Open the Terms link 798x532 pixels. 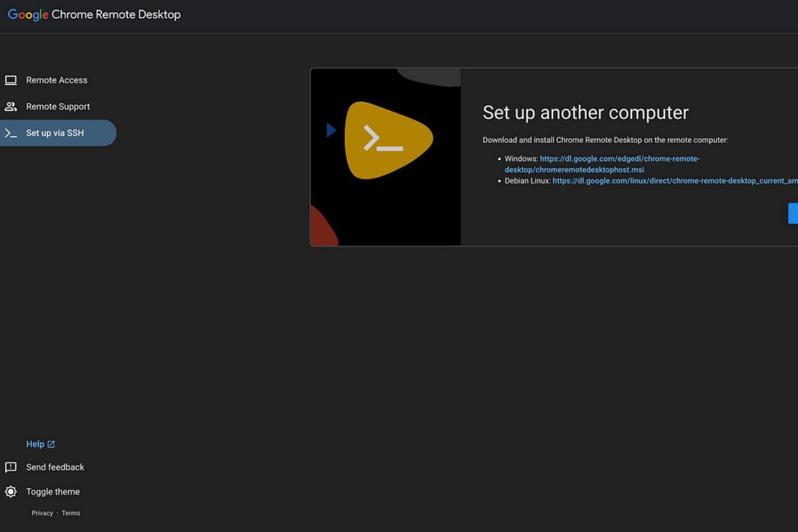[71, 513]
